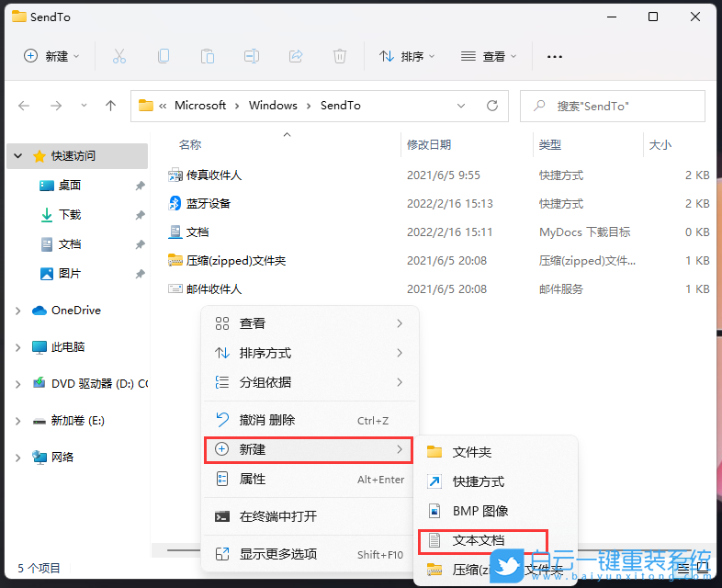Open 排序方式 submenu in context menu

pos(310,353)
